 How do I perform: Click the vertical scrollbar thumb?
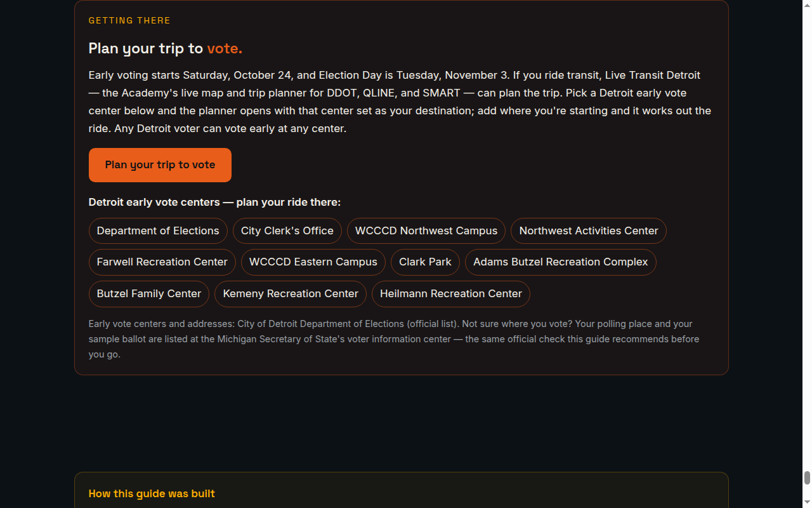[807, 478]
